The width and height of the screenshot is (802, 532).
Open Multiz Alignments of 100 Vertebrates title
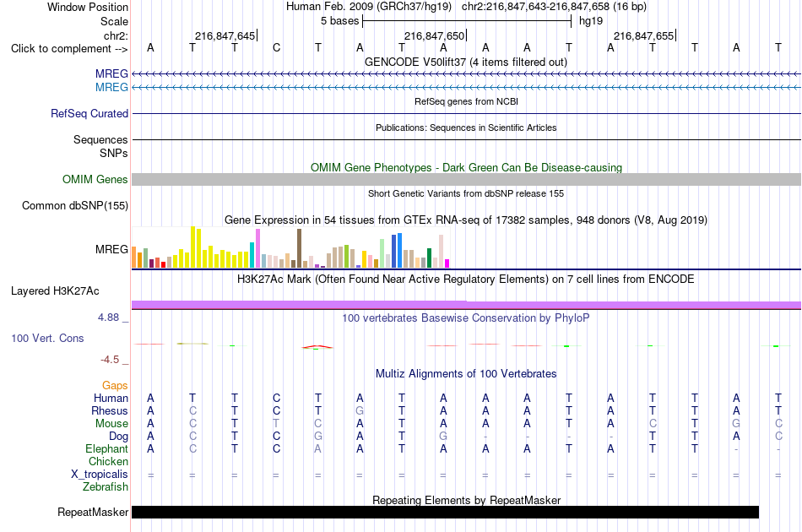[x=466, y=374]
